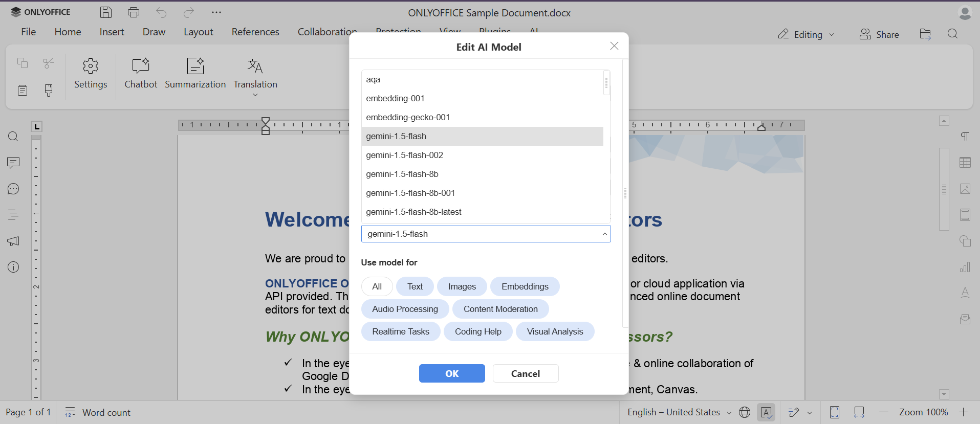Switch to the Draw tab

[x=154, y=32]
